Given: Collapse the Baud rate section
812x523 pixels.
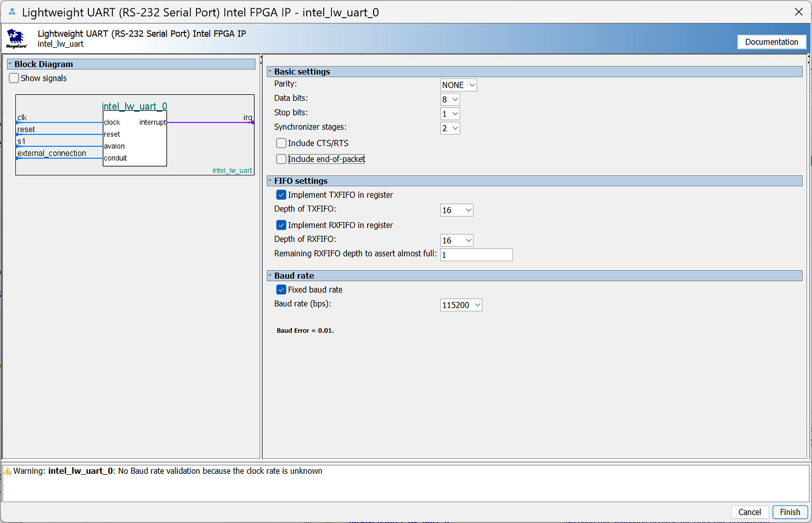Looking at the screenshot, I should [x=270, y=276].
